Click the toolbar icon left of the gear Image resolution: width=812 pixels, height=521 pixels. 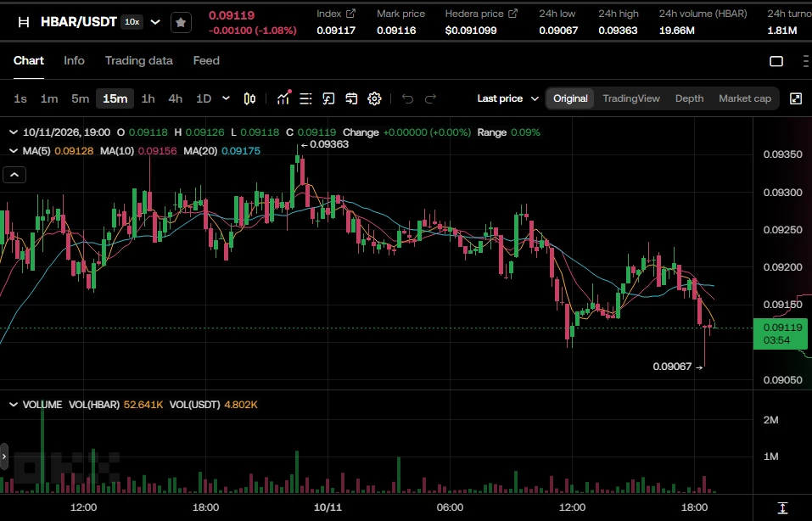(351, 98)
